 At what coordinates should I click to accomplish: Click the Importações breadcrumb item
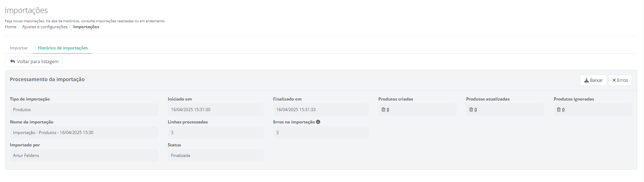pyautogui.click(x=86, y=27)
